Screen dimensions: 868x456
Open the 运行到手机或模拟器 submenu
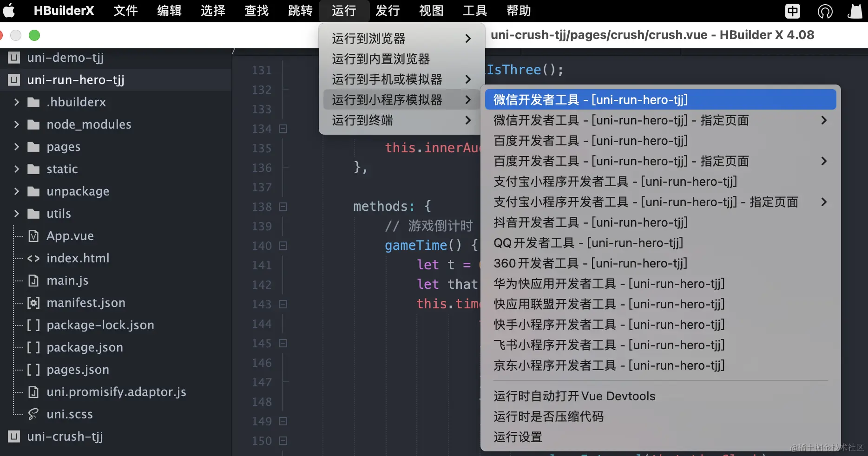pos(402,79)
